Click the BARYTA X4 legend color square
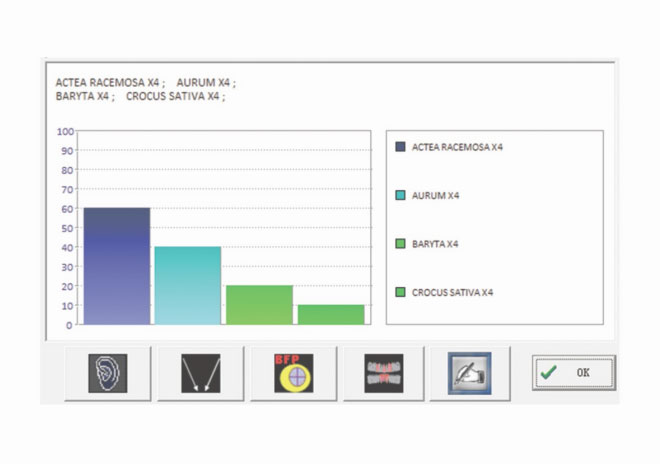 point(401,244)
